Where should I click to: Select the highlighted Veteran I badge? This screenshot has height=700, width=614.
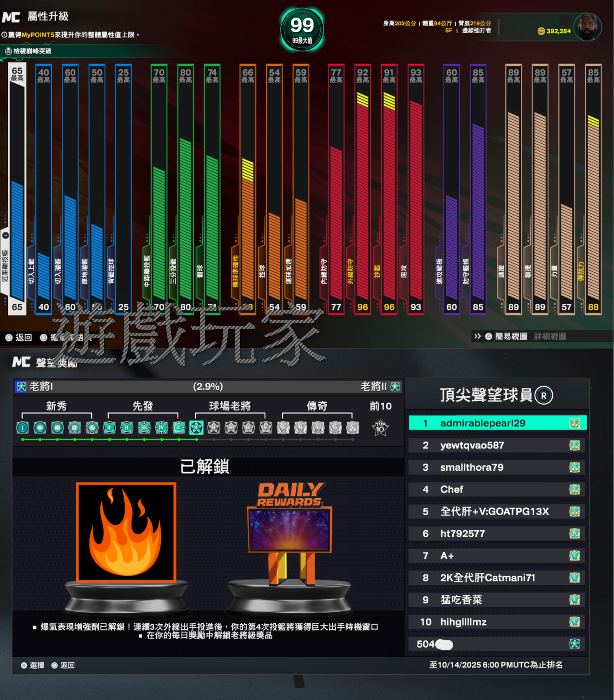coord(196,427)
